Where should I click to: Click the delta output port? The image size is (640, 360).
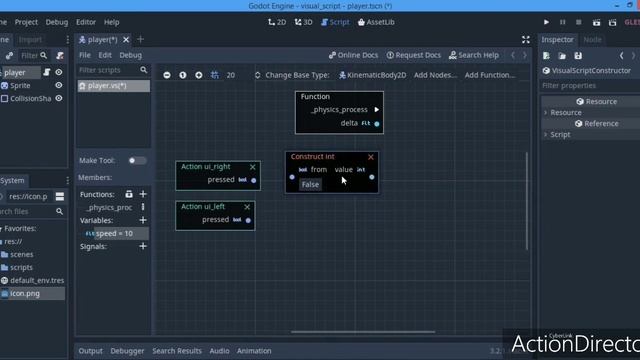[377, 124]
